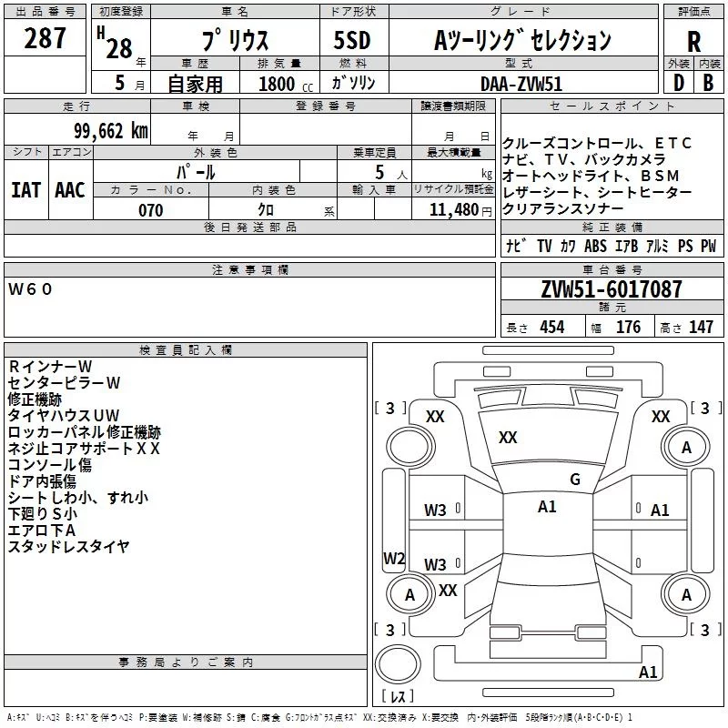Click the XX mark on the hood

point(508,438)
